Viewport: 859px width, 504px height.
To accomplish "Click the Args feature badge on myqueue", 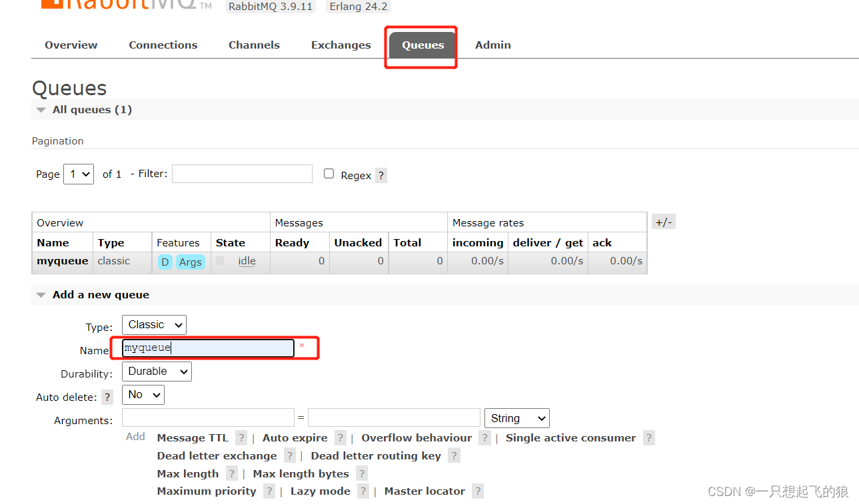I will (191, 262).
